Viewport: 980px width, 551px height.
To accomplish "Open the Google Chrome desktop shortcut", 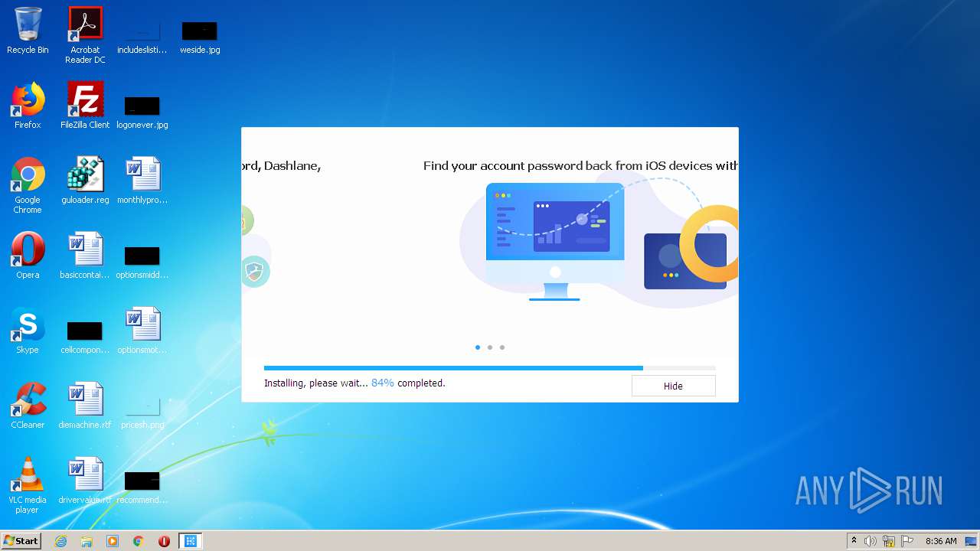I will (x=28, y=185).
